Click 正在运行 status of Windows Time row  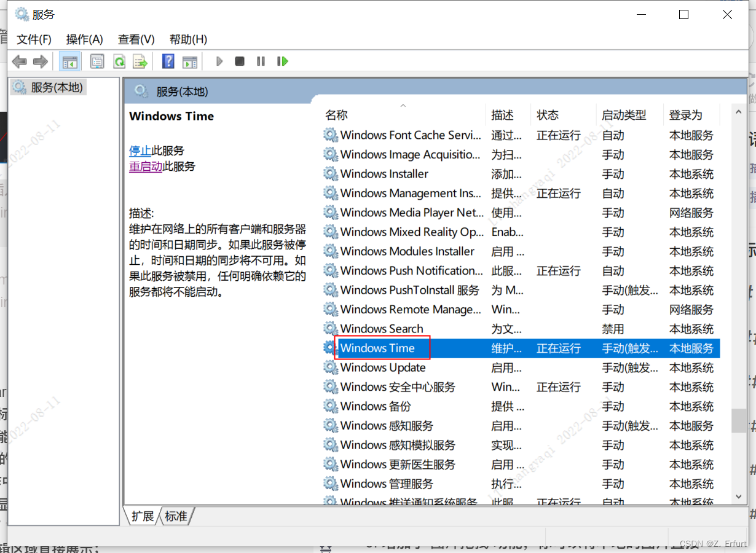559,348
